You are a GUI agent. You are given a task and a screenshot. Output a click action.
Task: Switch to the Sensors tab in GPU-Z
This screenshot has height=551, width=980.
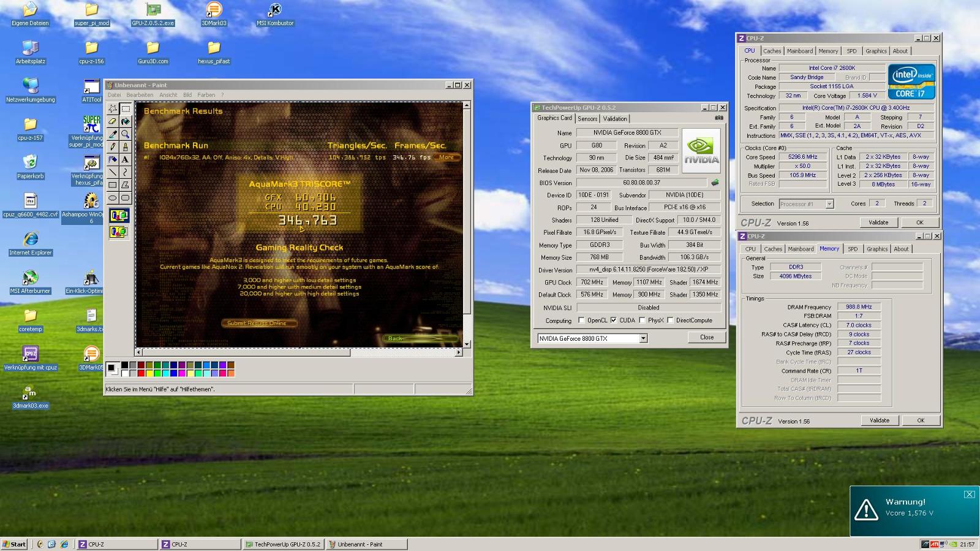pyautogui.click(x=587, y=119)
